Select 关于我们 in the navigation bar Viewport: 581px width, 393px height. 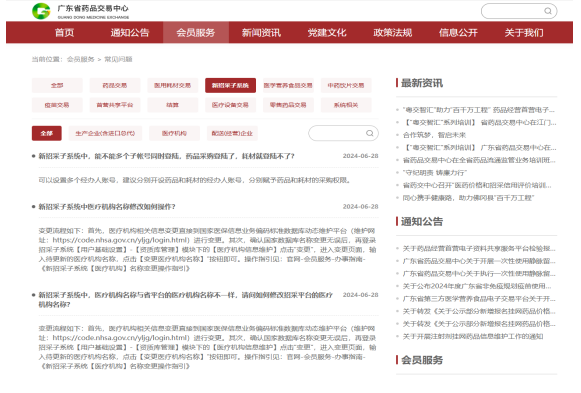coord(524,33)
